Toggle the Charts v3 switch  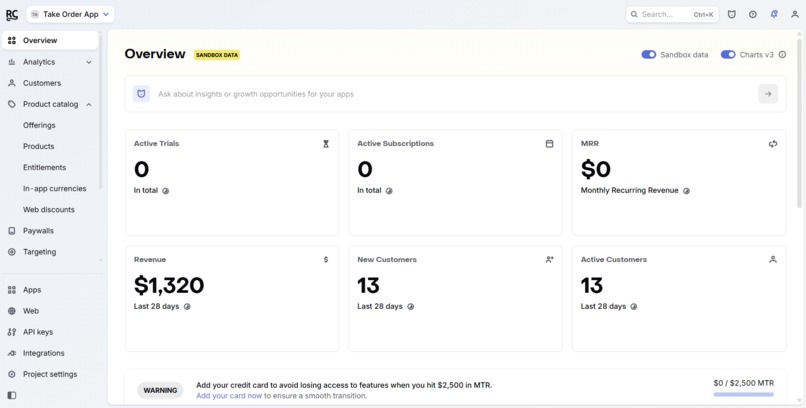coord(728,54)
